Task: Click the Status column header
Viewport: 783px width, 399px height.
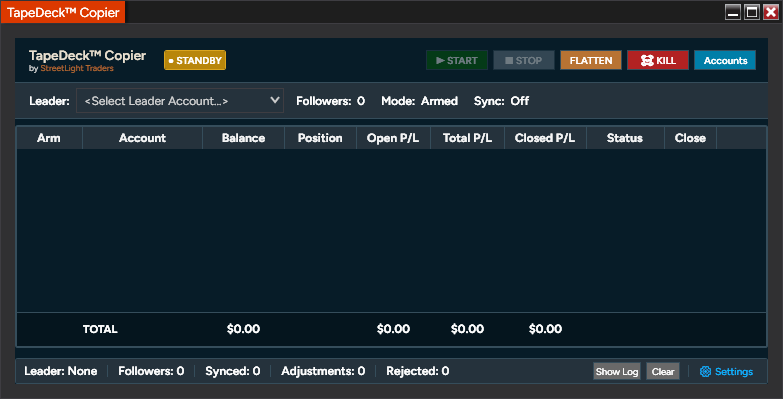Action: tap(625, 138)
